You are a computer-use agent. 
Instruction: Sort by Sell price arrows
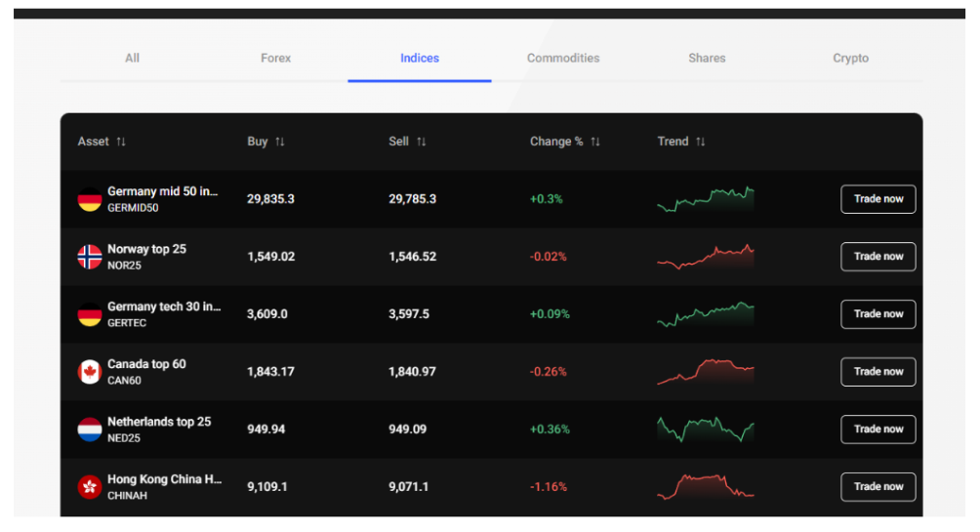(x=422, y=142)
